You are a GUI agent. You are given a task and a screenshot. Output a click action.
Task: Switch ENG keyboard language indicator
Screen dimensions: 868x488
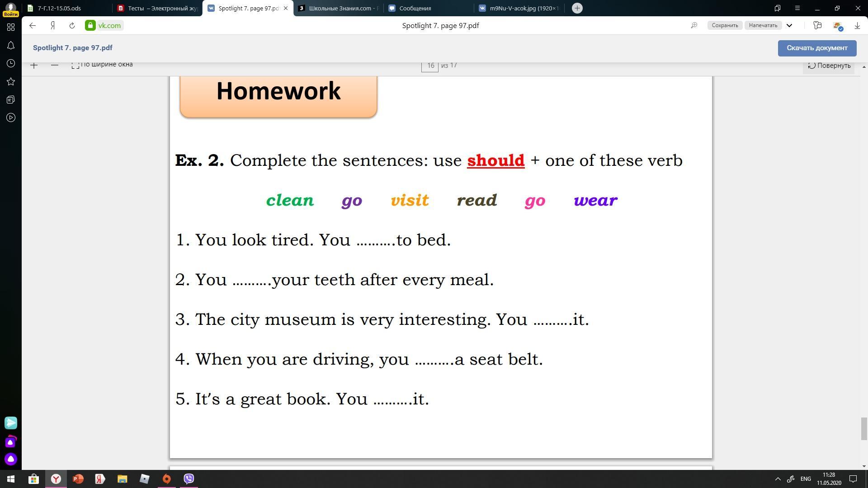805,479
